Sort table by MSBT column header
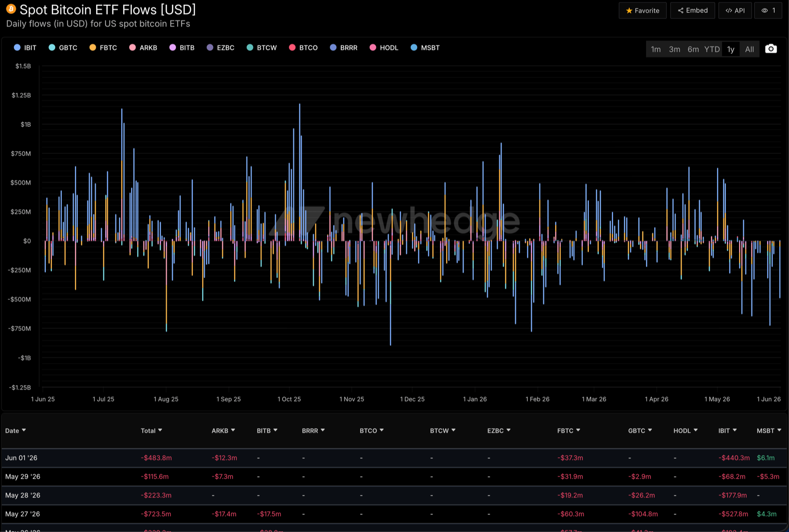 [769, 431]
